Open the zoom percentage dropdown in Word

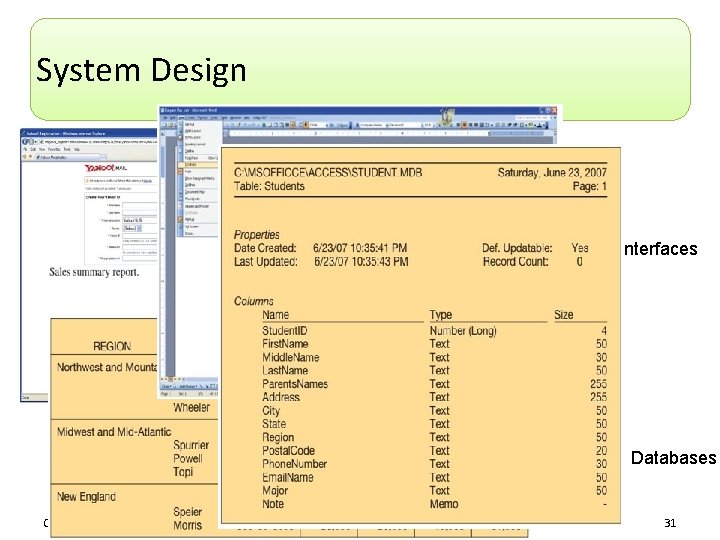pyautogui.click(x=319, y=125)
